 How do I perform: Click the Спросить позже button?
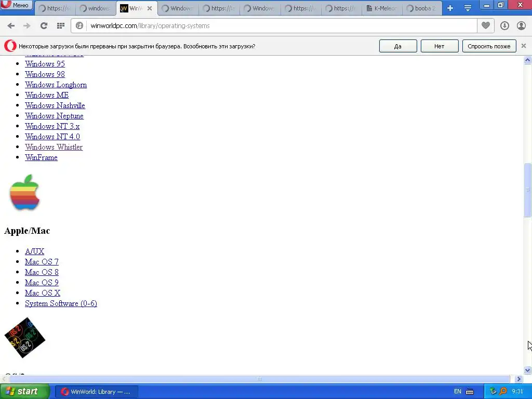coord(489,46)
